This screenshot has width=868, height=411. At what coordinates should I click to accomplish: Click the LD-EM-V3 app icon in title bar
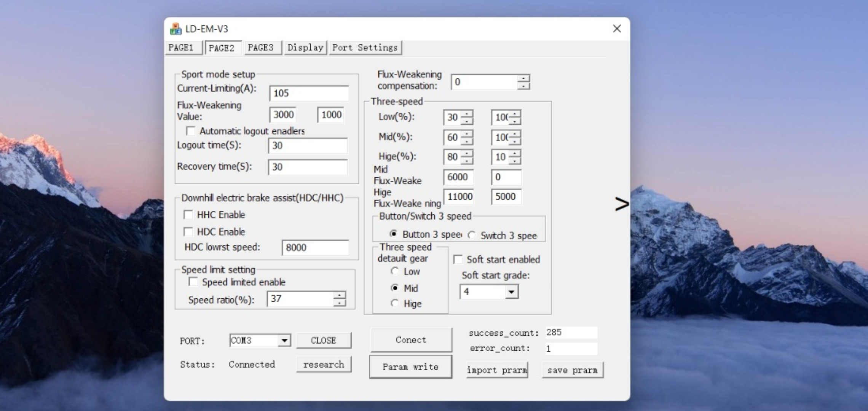pos(176,29)
